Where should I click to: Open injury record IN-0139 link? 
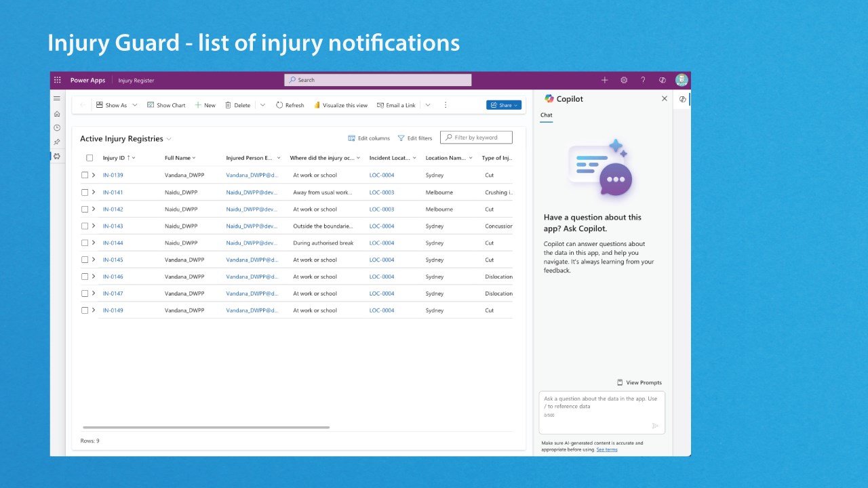click(x=113, y=175)
